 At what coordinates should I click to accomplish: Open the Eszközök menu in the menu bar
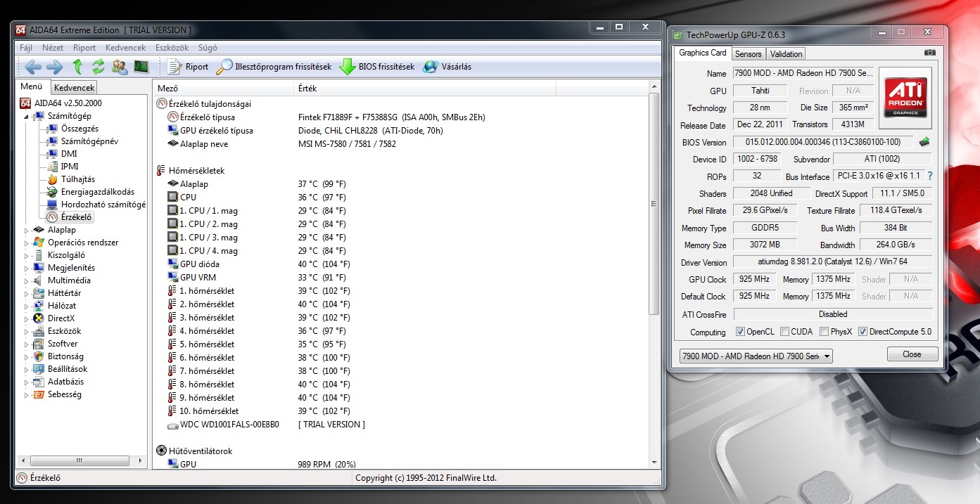[172, 48]
